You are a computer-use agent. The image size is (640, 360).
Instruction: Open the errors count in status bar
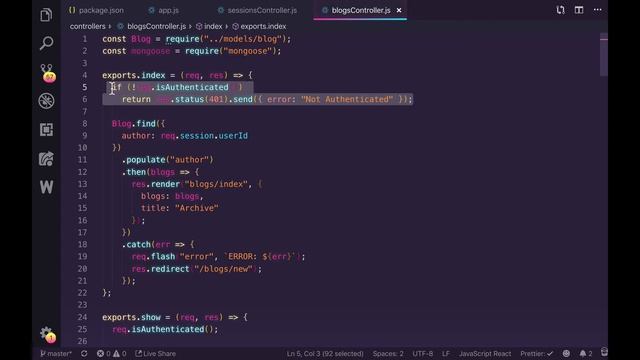[103, 353]
